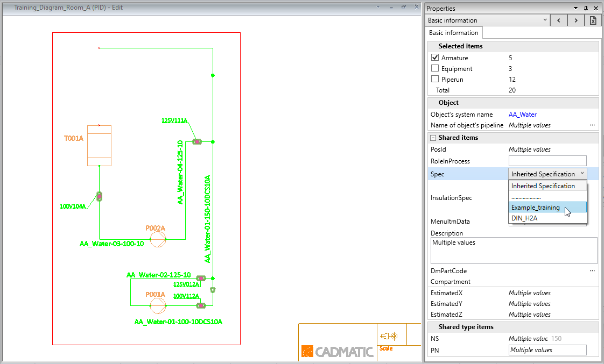Click the Piperun count 12
The image size is (604, 364).
click(x=512, y=79)
